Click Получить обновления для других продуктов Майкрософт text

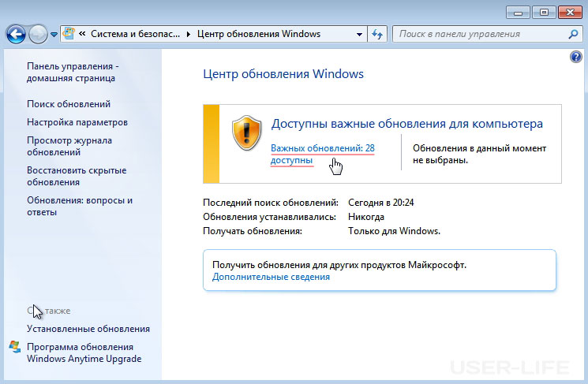[339, 265]
